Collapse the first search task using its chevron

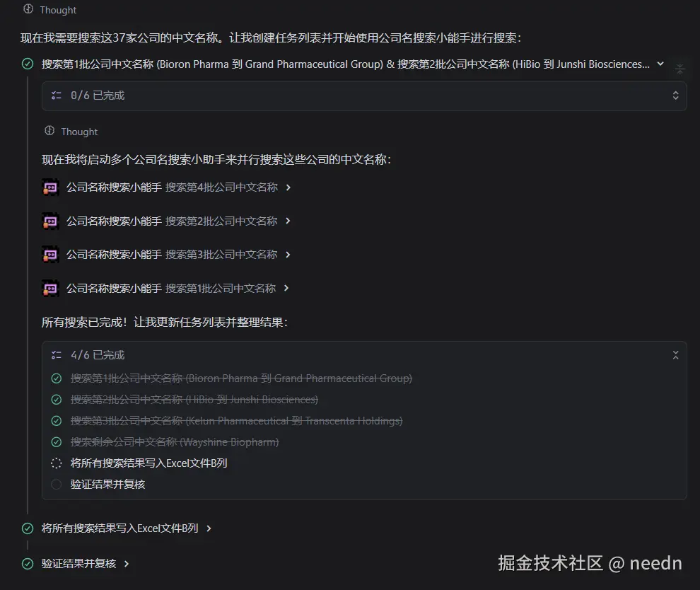point(660,64)
